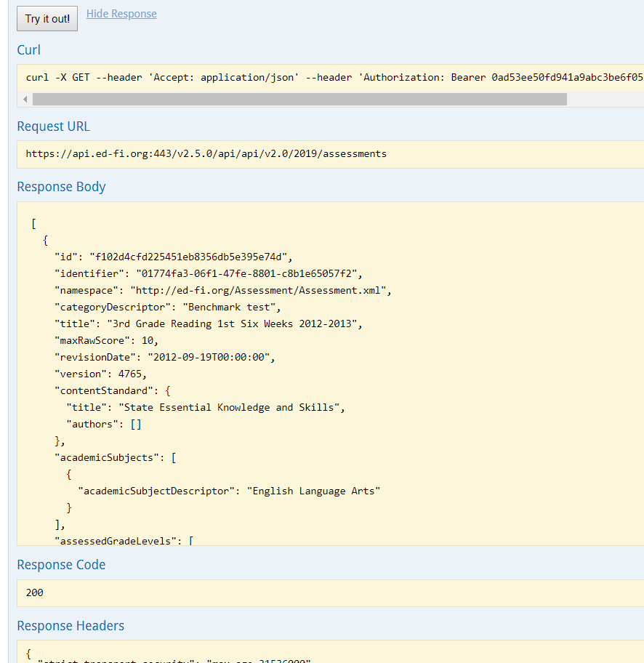Image resolution: width=644 pixels, height=663 pixels.
Task: Click the "contentStandard" line
Action: 113,390
